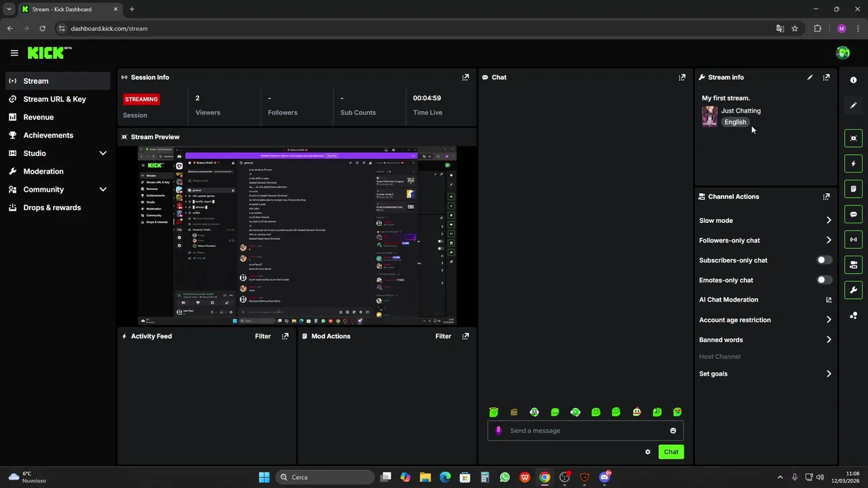The image size is (868, 488).
Task: Toggle the stream preview widget icon in right sidebar
Action: click(854, 138)
